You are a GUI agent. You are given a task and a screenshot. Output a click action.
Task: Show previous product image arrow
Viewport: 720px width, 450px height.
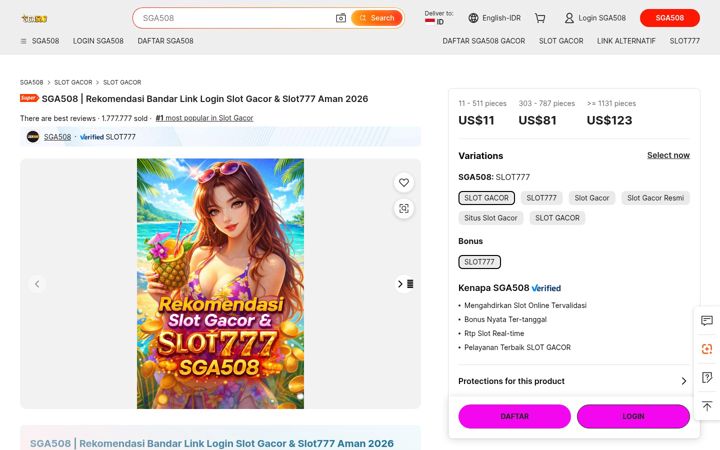coord(37,284)
